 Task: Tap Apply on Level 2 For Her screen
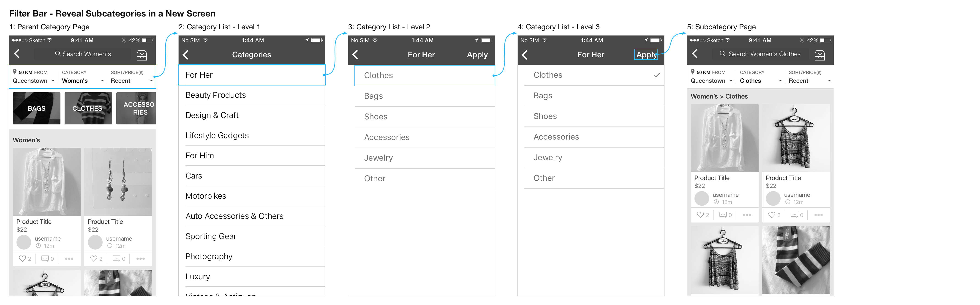pyautogui.click(x=477, y=55)
